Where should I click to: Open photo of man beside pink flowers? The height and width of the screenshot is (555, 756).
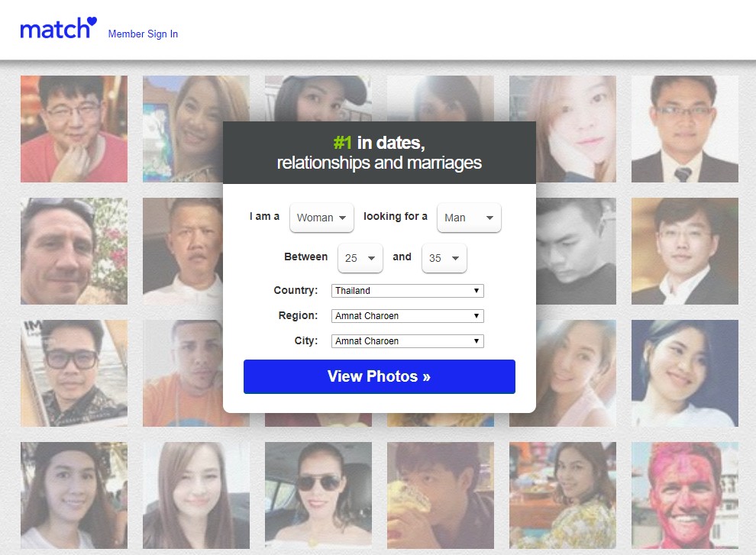(74, 251)
